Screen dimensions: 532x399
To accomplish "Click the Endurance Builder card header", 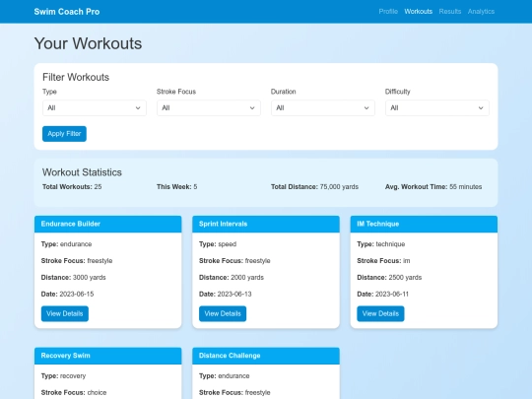I will [108, 224].
